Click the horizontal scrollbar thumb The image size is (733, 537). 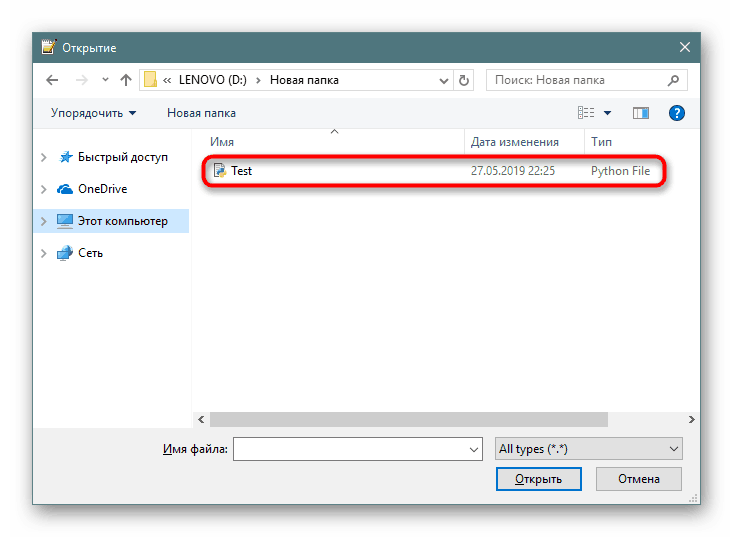pyautogui.click(x=409, y=420)
